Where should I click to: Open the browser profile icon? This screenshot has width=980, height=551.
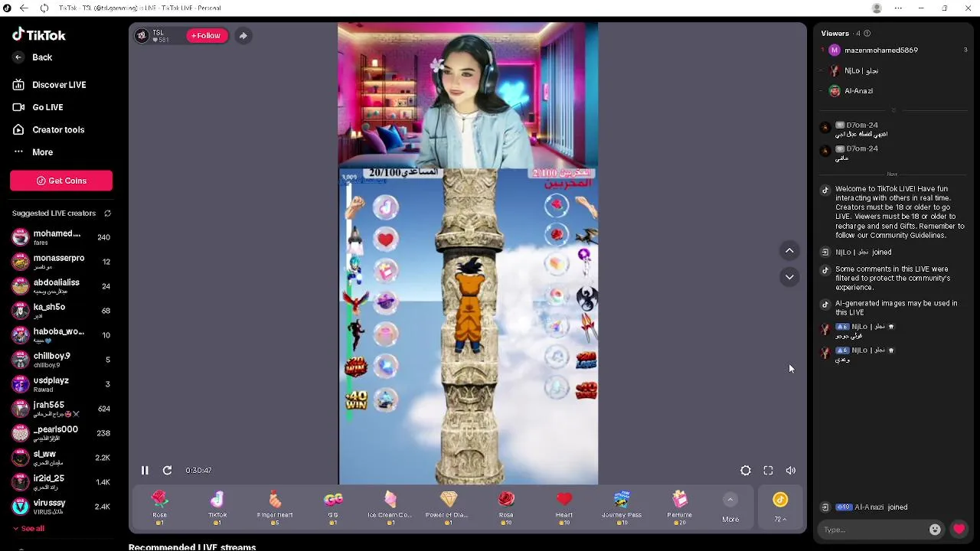tap(877, 8)
